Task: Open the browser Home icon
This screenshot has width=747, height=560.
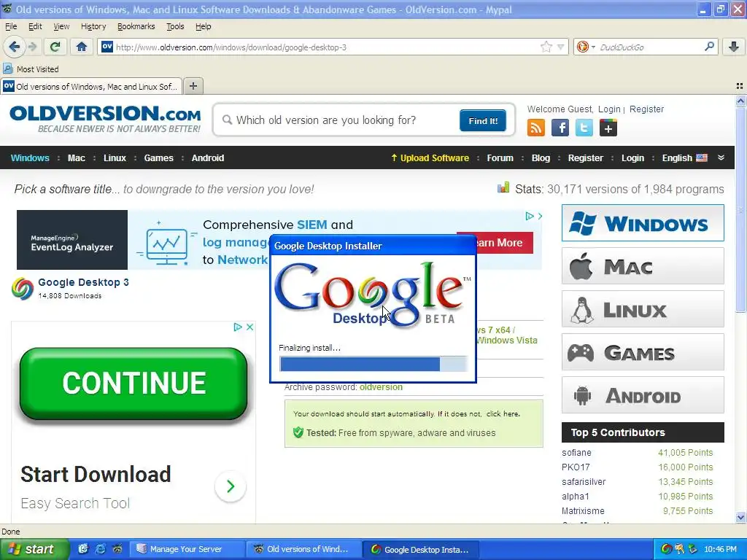Action: click(82, 47)
